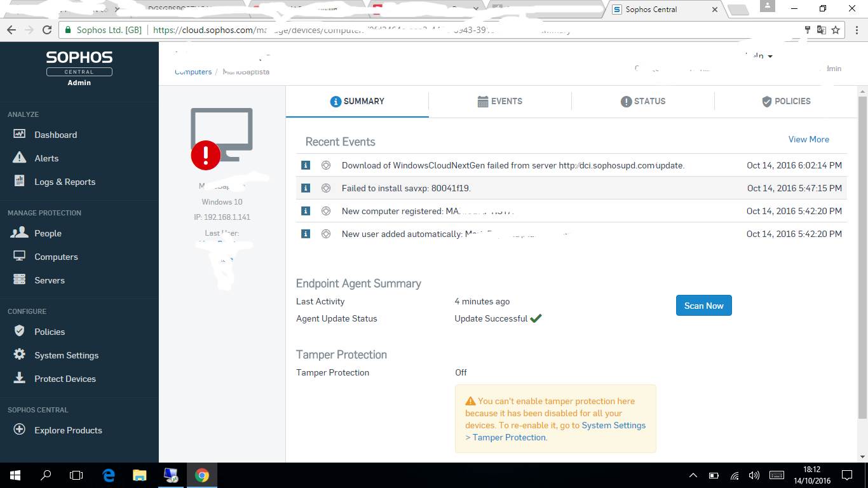This screenshot has width=868, height=488.
Task: Click the Computers monitor icon in sidebar
Action: click(20, 256)
